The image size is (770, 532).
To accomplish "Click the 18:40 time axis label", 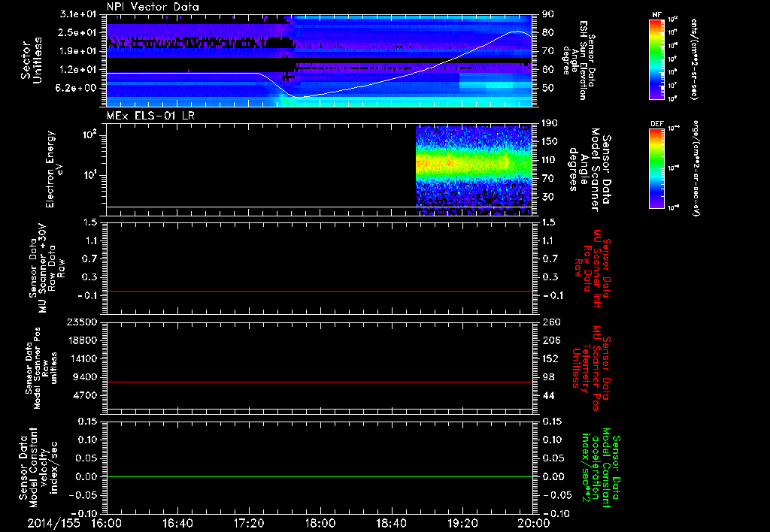I will [391, 523].
